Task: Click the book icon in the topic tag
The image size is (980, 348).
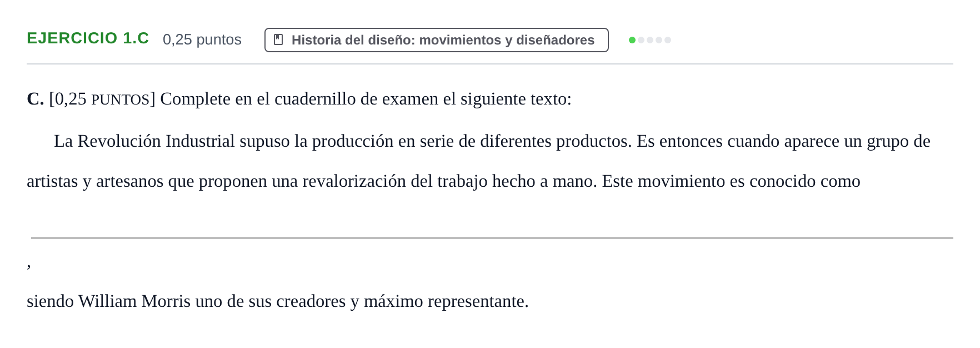Action: click(279, 40)
